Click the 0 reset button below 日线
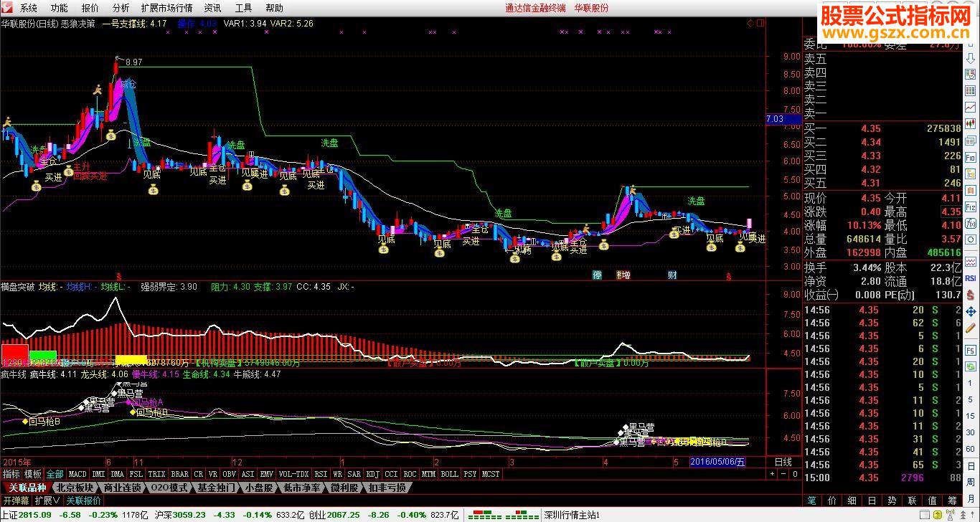Screen dimensions: 980x522 coord(795,474)
